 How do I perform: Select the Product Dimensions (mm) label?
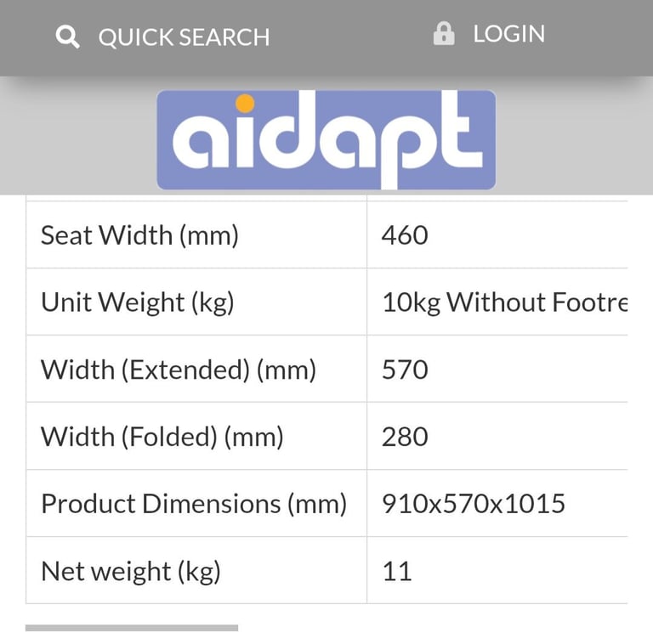tap(194, 504)
